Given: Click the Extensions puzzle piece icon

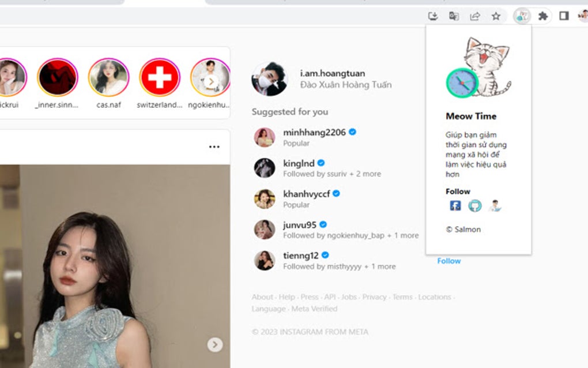Looking at the screenshot, I should [542, 16].
